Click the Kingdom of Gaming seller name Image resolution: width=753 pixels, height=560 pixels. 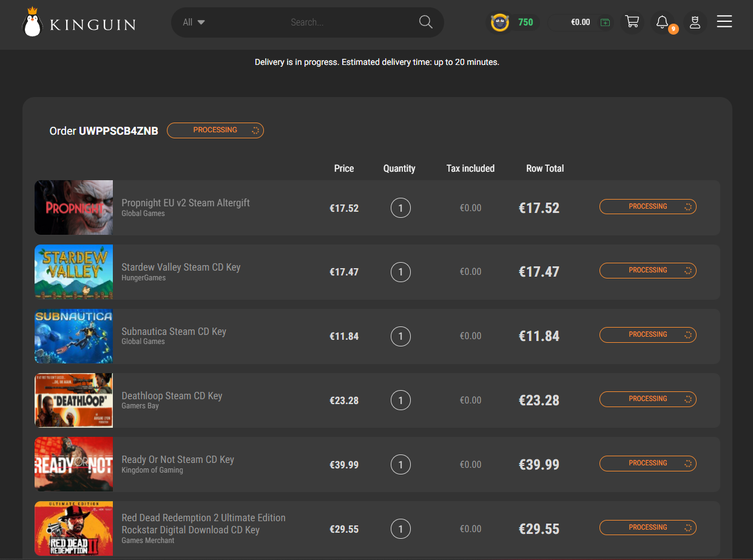click(x=152, y=470)
